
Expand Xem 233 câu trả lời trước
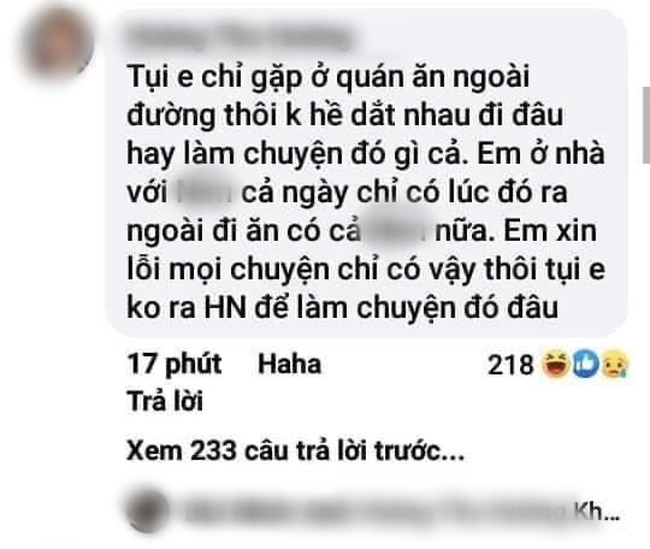click(295, 450)
